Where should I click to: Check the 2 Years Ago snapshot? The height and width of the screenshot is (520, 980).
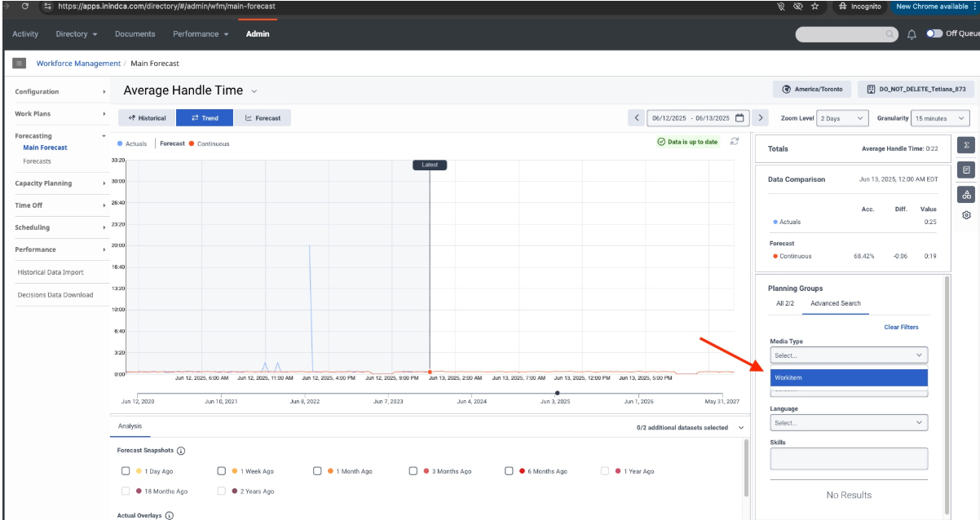pyautogui.click(x=222, y=491)
